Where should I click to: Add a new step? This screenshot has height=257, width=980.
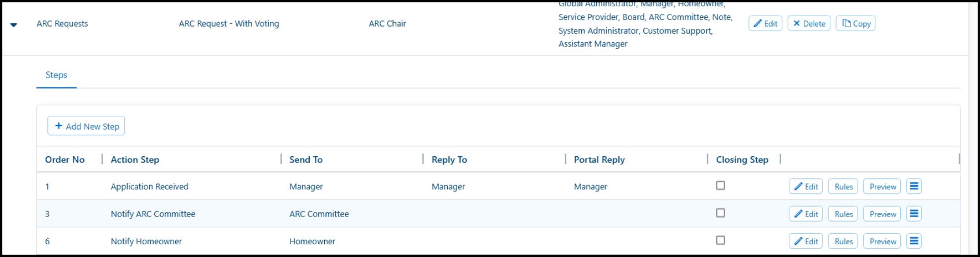pos(86,126)
